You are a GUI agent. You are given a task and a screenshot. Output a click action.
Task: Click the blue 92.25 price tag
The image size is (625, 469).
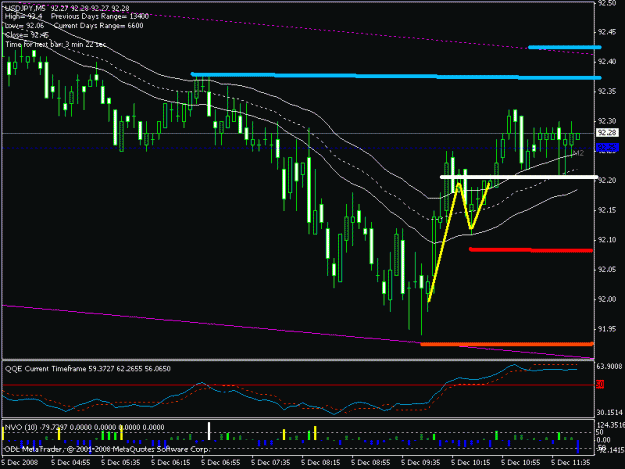pos(607,148)
